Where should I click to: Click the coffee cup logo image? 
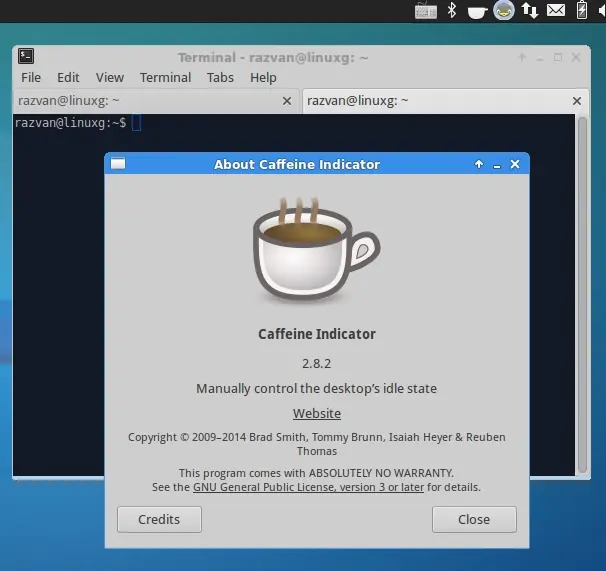[x=317, y=249]
